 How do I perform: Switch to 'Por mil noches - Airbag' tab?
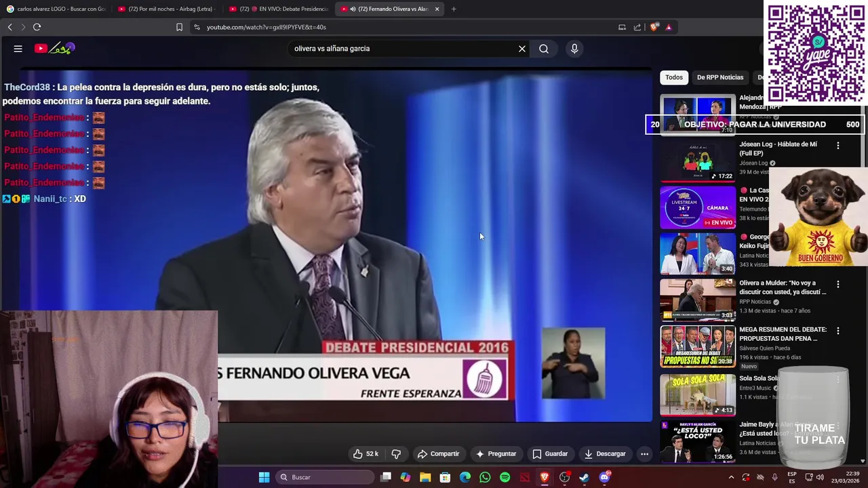coord(167,9)
